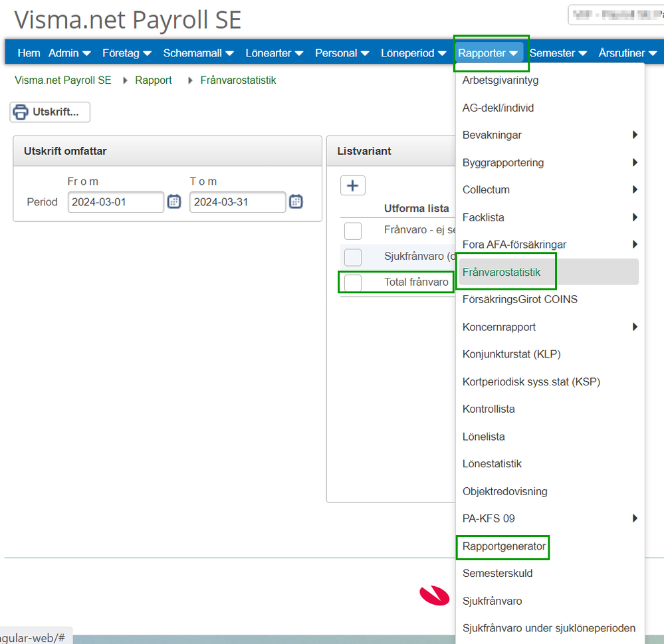Select FörsäkringsGirot COINS menu entry
The width and height of the screenshot is (664, 644).
click(x=520, y=299)
